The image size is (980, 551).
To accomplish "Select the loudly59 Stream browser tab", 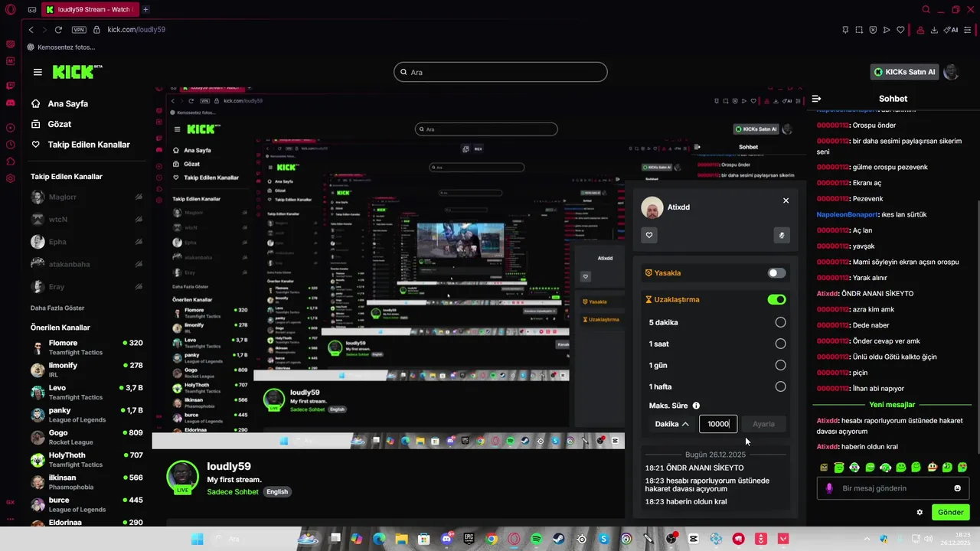I will (90, 10).
